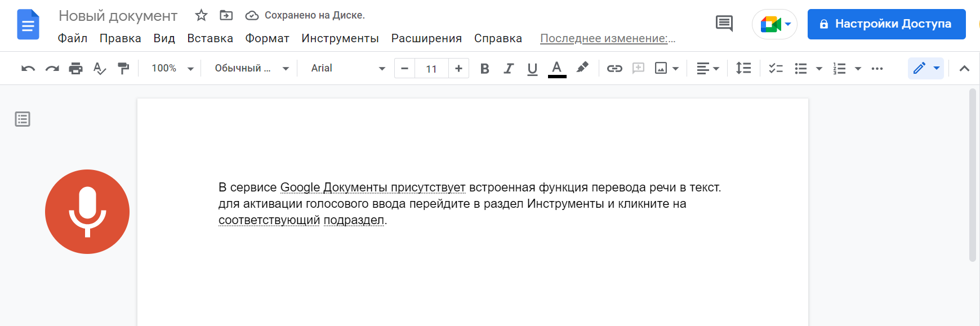Open the Вставка menu
This screenshot has height=326, width=980.
(x=210, y=38)
